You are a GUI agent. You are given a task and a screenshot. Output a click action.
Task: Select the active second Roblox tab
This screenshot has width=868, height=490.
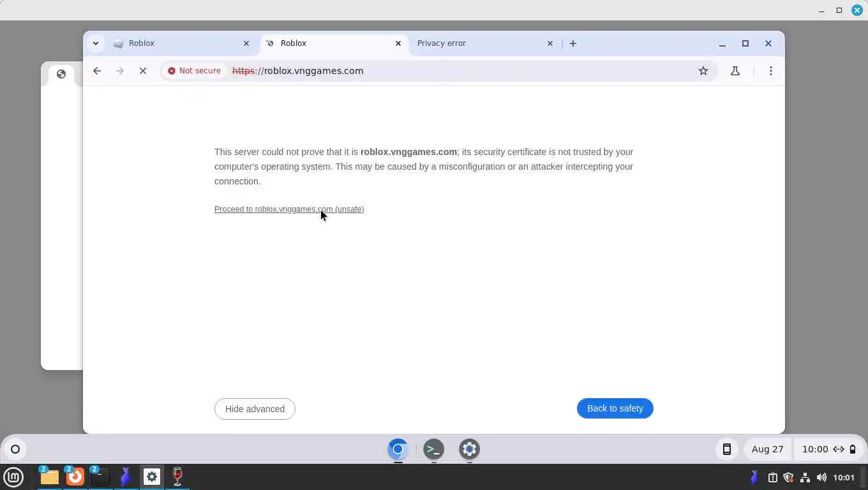tap(334, 43)
